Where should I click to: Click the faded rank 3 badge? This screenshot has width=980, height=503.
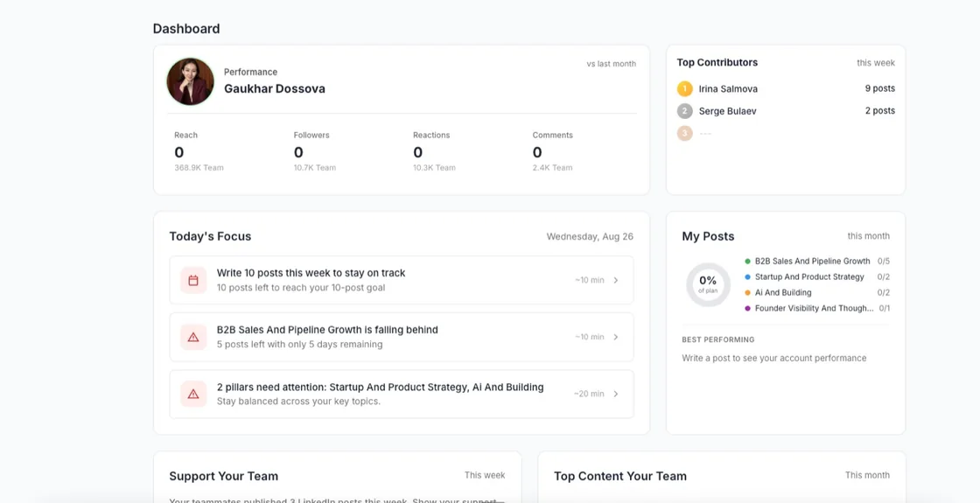pos(685,133)
